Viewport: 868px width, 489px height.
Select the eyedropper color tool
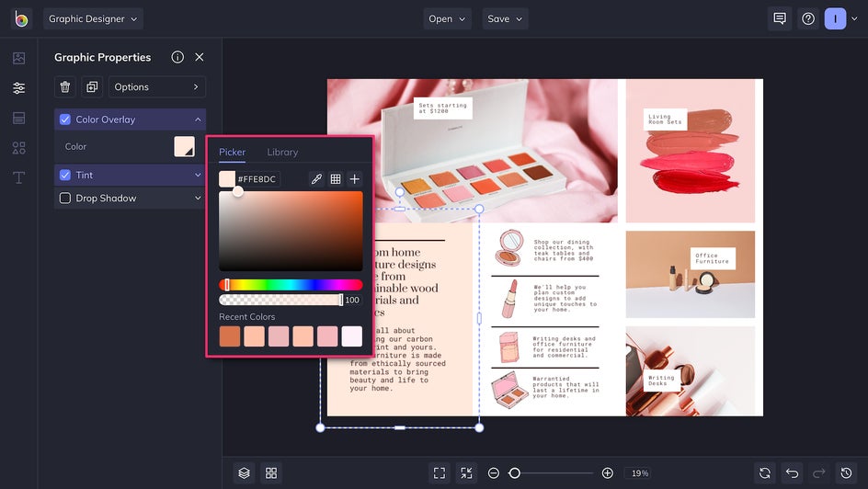316,178
